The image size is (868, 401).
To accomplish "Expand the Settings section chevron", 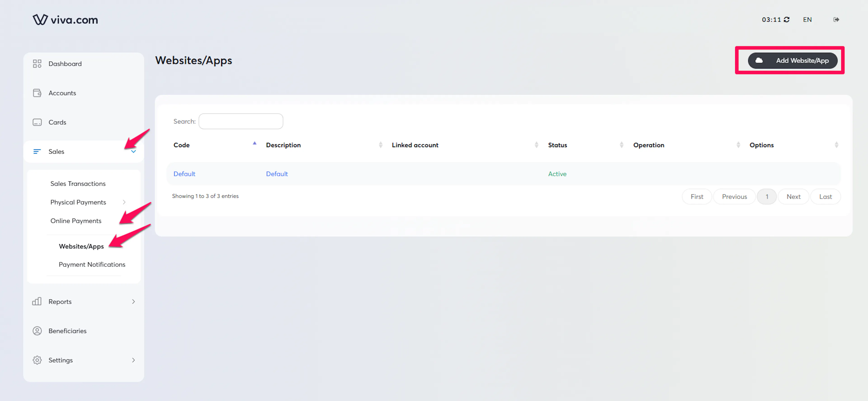I will pyautogui.click(x=133, y=360).
